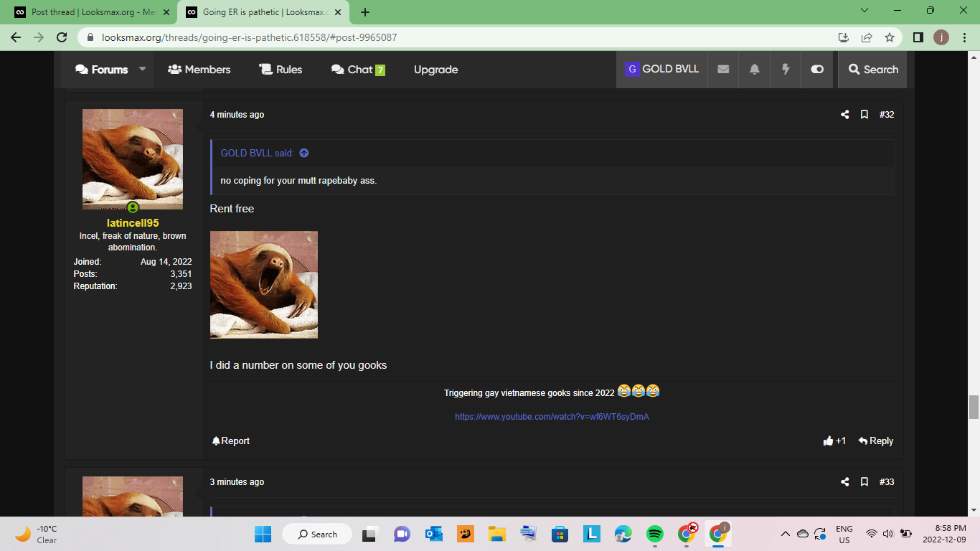The image size is (980, 551).
Task: Share this page from address bar
Action: pyautogui.click(x=867, y=37)
